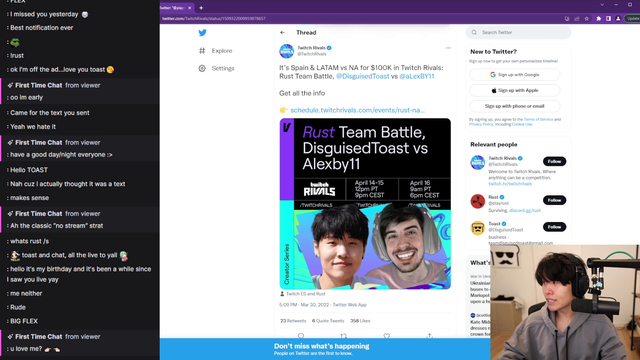Viewport: 640px width, 360px height.
Task: Open the browser extensions puzzle icon
Action: [x=598, y=18]
